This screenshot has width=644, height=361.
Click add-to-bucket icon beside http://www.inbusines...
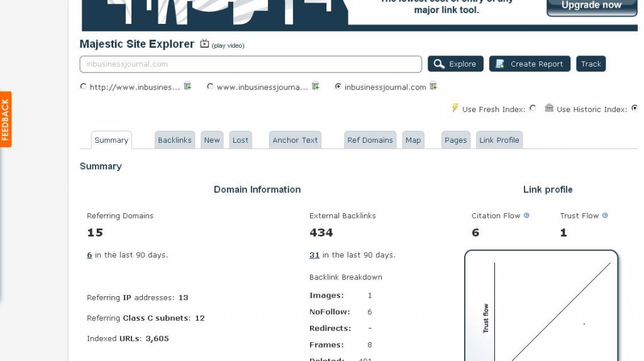click(187, 86)
